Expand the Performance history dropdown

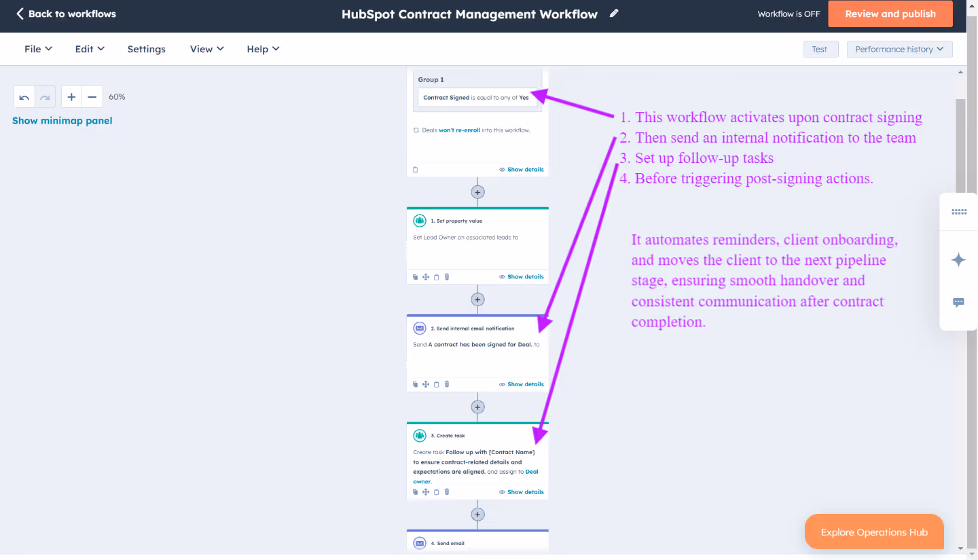[899, 48]
